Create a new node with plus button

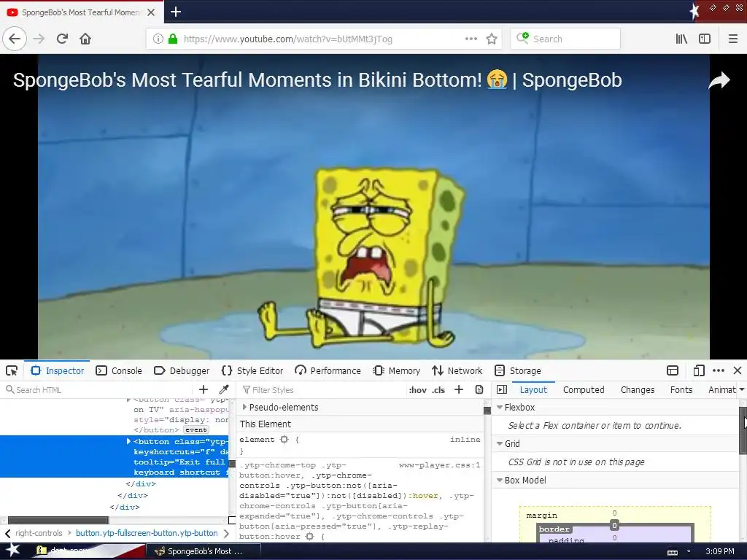pos(204,389)
